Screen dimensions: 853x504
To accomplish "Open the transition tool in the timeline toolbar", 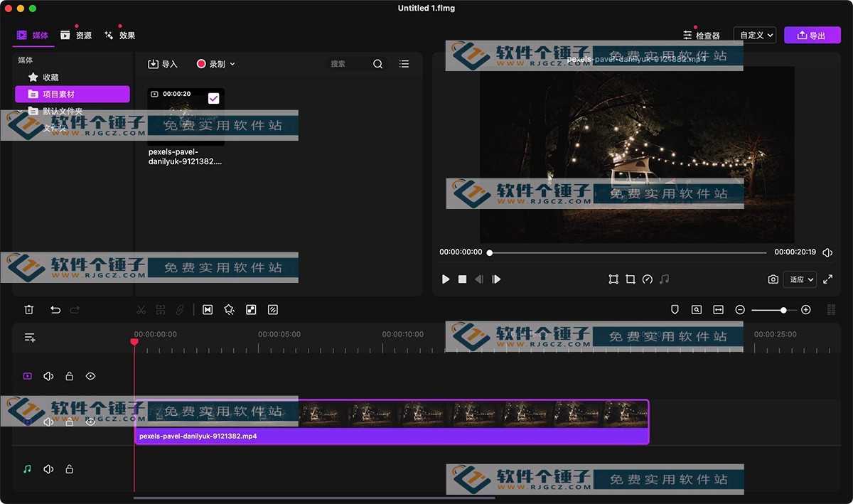I will (208, 310).
